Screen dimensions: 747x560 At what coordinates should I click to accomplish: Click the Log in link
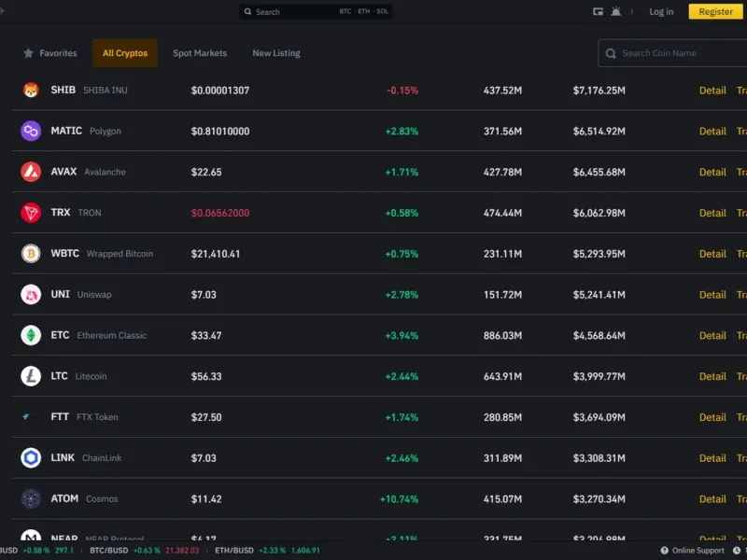(x=661, y=12)
